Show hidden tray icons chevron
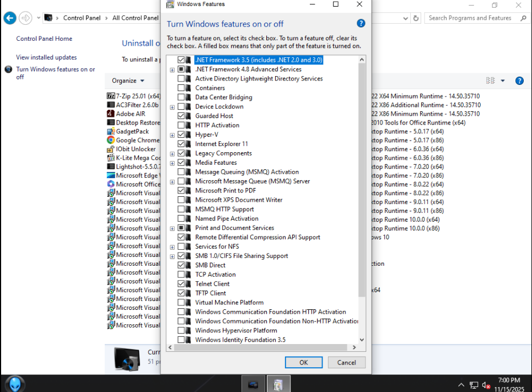532x392 pixels. [461, 385]
